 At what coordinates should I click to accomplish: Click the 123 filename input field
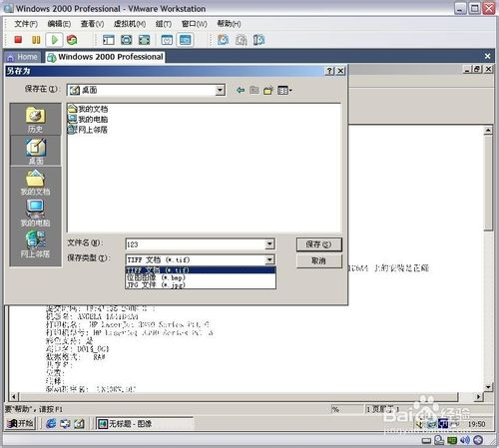click(x=196, y=244)
